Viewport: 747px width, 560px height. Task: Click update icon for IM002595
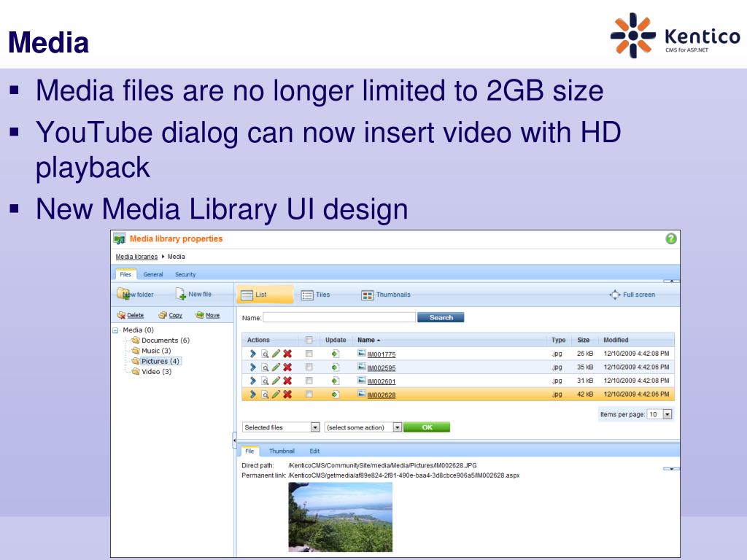click(336, 367)
